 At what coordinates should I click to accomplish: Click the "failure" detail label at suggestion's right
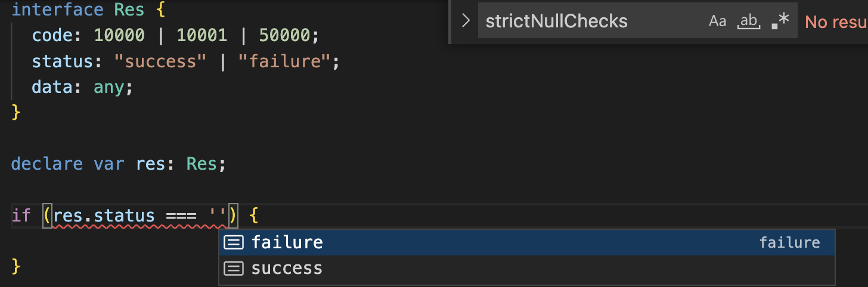coord(789,242)
